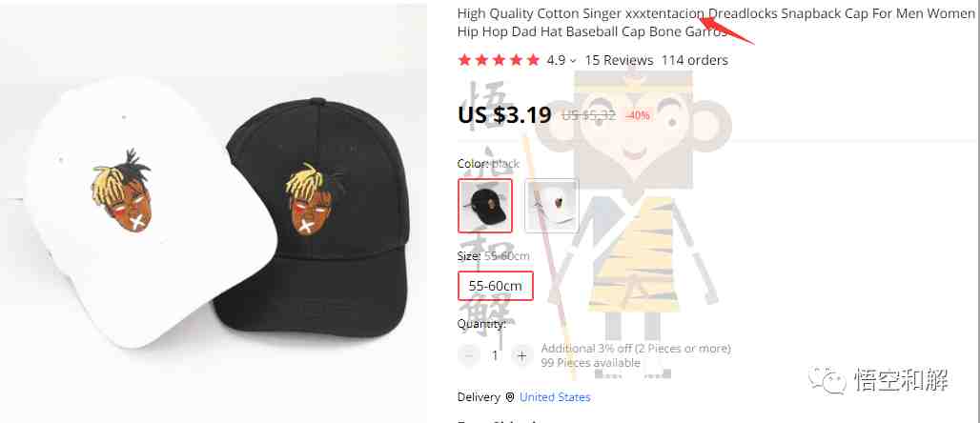The height and width of the screenshot is (423, 980).
Task: Open the United States delivery link
Action: [x=555, y=397]
